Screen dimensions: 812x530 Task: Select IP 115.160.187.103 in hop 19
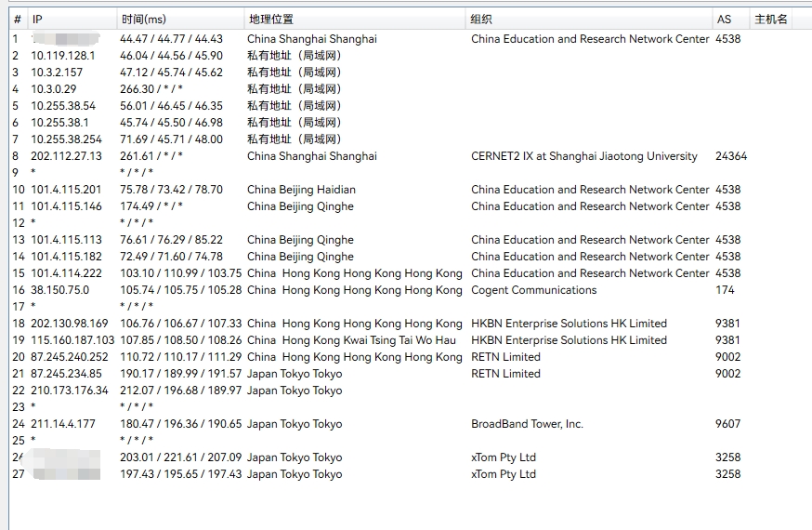(x=72, y=340)
